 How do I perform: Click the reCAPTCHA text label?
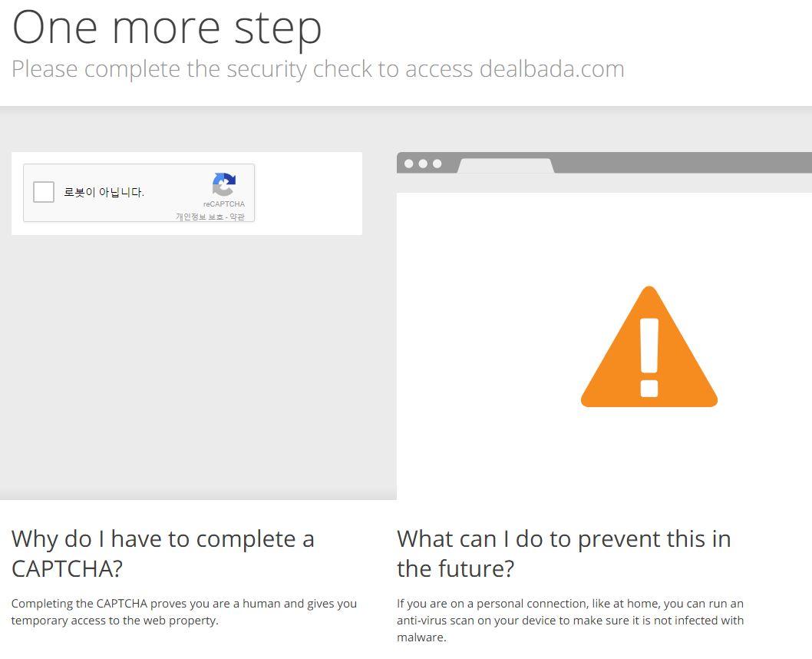coord(223,204)
